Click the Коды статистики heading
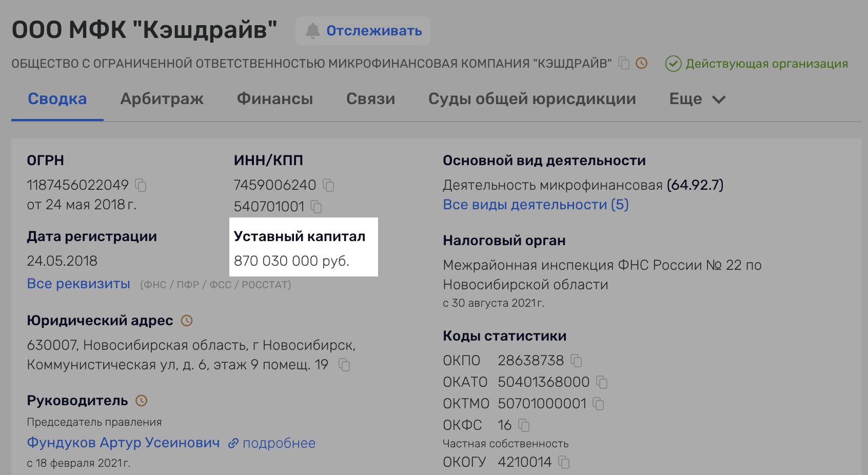 coord(504,336)
